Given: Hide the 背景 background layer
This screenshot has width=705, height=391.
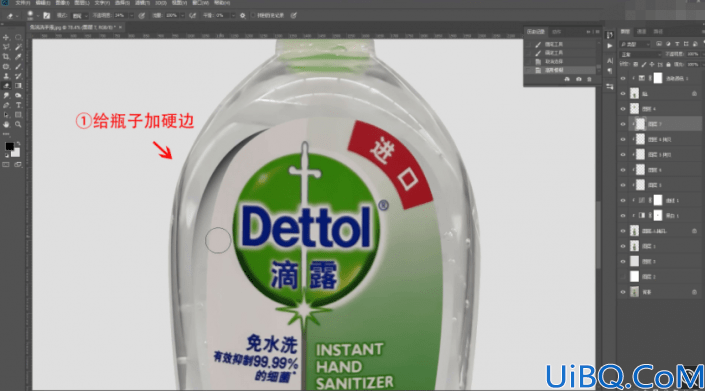Looking at the screenshot, I should [623, 292].
